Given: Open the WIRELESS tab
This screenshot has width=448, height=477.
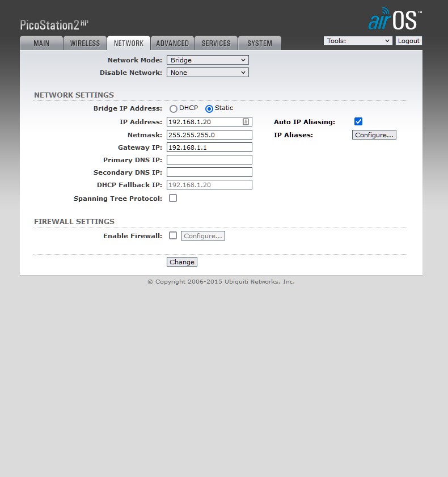Looking at the screenshot, I should [85, 43].
